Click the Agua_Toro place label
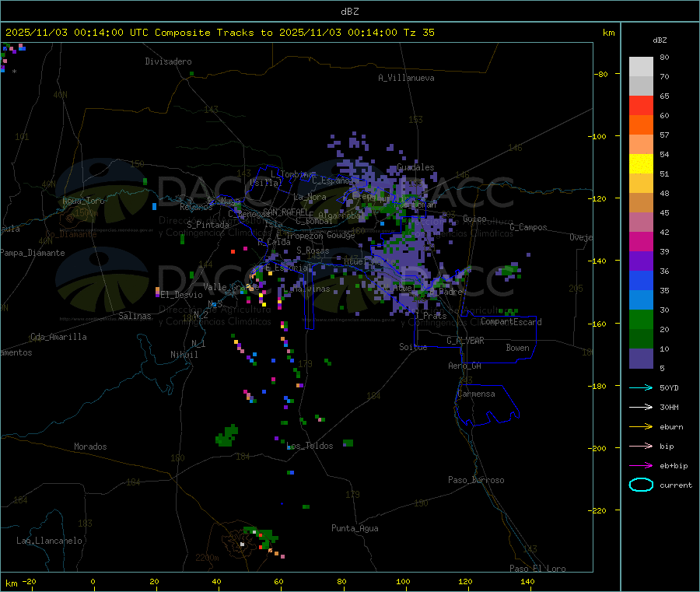The width and height of the screenshot is (700, 592). [83, 201]
